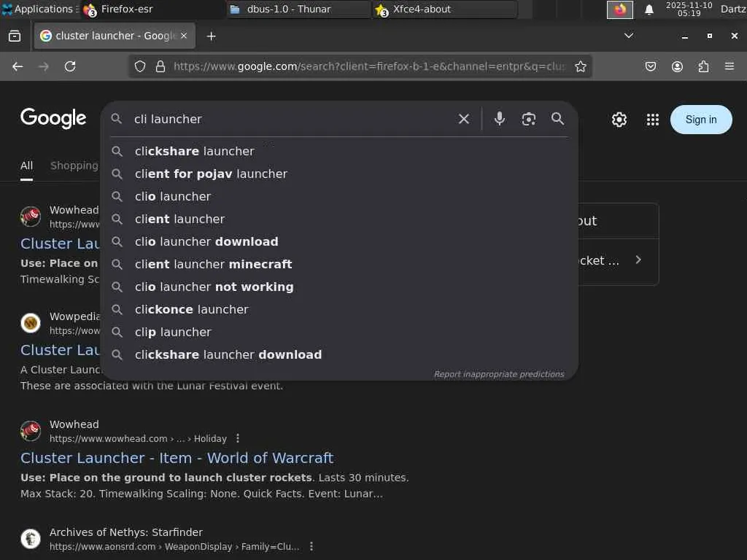Choose the client launcher suggestion
Image resolution: width=747 pixels, height=560 pixels.
(x=339, y=219)
